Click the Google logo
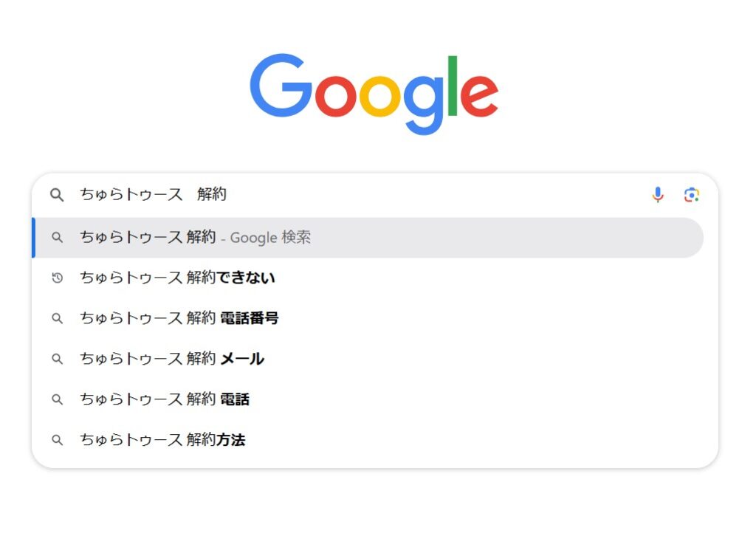756x533 pixels. (x=374, y=94)
